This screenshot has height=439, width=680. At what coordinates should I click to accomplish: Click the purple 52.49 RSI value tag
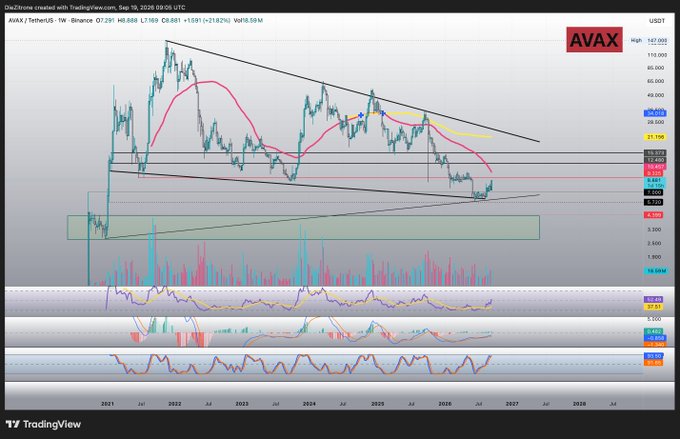click(654, 300)
